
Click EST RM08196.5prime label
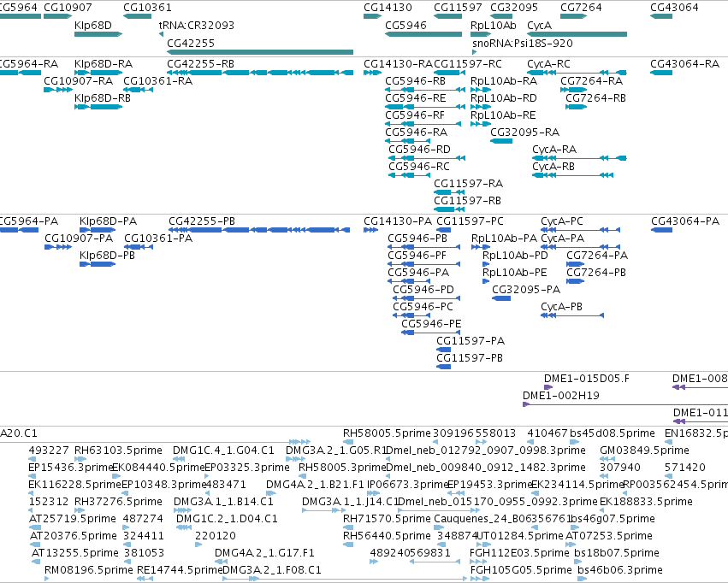(89, 569)
